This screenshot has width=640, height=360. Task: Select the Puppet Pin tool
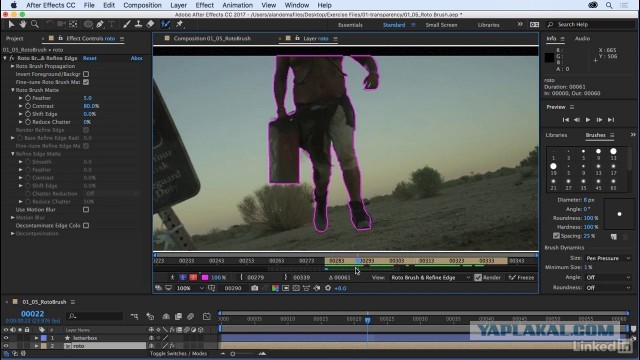pos(179,24)
